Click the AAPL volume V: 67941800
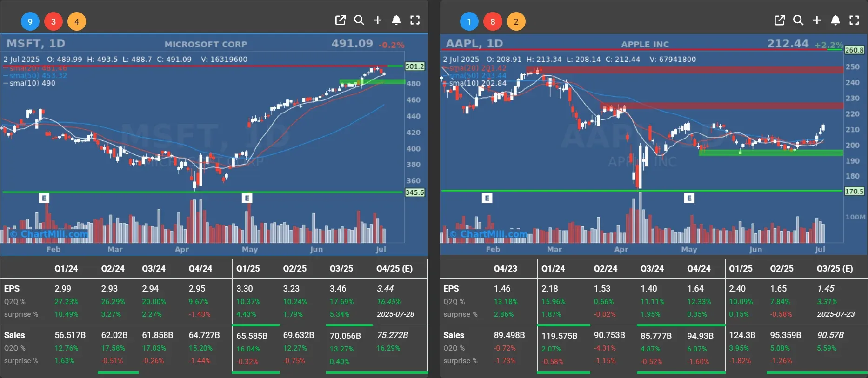This screenshot has width=868, height=378. 673,60
